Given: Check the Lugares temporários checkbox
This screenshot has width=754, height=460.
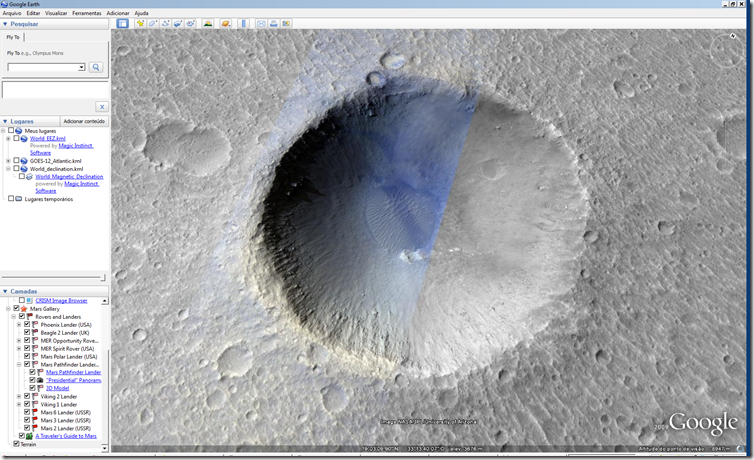Looking at the screenshot, I should pyautogui.click(x=11, y=198).
